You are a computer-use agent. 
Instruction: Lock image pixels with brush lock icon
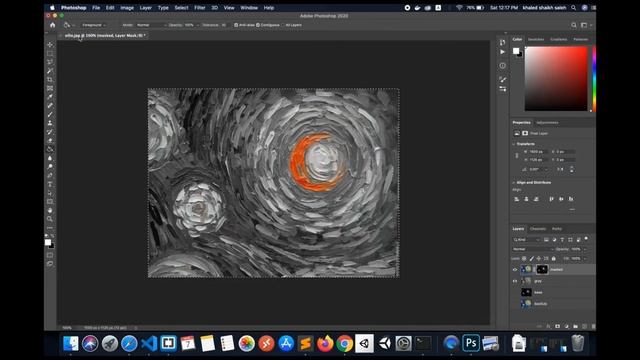click(x=531, y=258)
